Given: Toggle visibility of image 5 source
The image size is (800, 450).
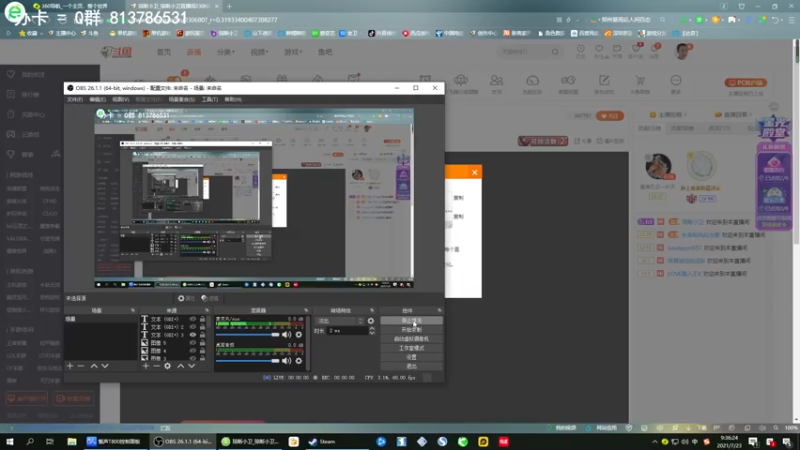Looking at the screenshot, I should click(x=193, y=343).
